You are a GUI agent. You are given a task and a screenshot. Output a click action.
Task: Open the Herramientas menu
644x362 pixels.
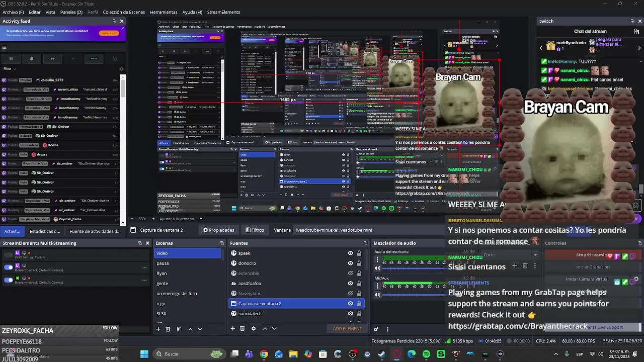164,12
